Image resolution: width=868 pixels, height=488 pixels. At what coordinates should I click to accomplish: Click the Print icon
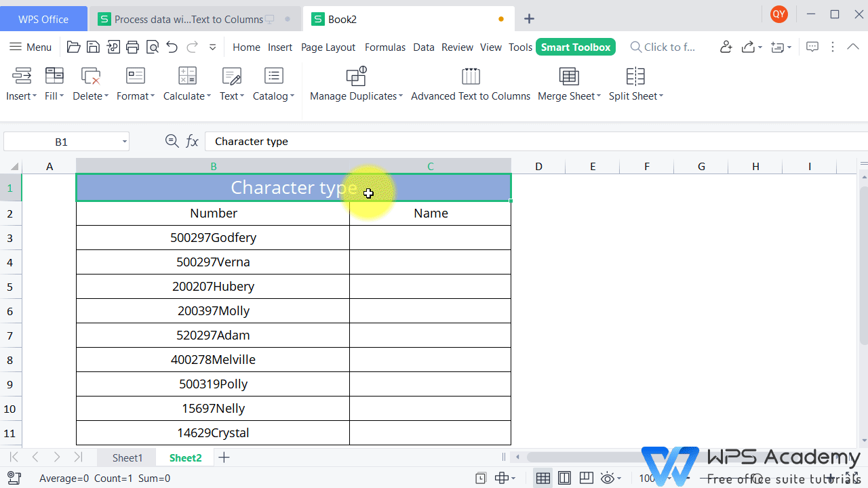(132, 47)
